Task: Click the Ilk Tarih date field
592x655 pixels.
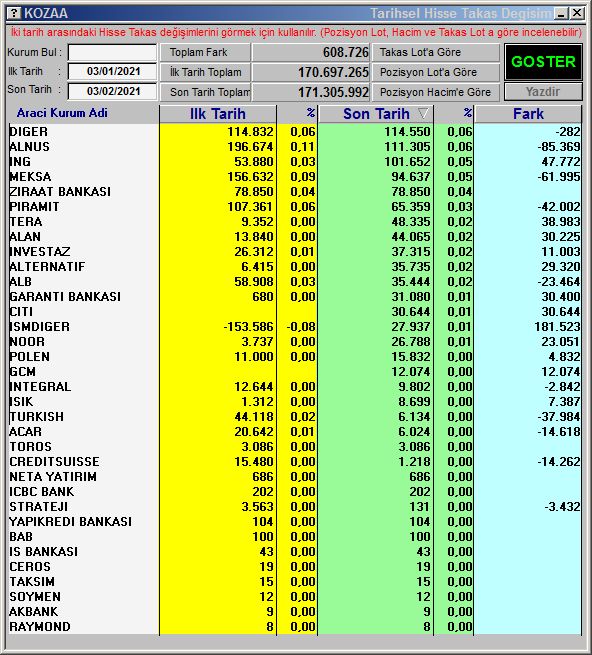Action: pyautogui.click(x=112, y=71)
